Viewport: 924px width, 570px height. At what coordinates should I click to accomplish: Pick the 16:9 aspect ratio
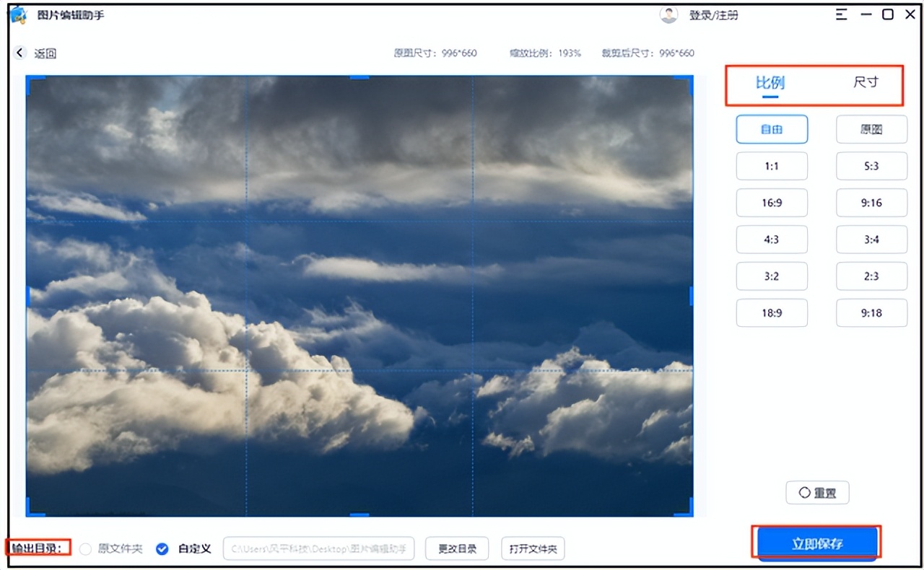pos(772,203)
